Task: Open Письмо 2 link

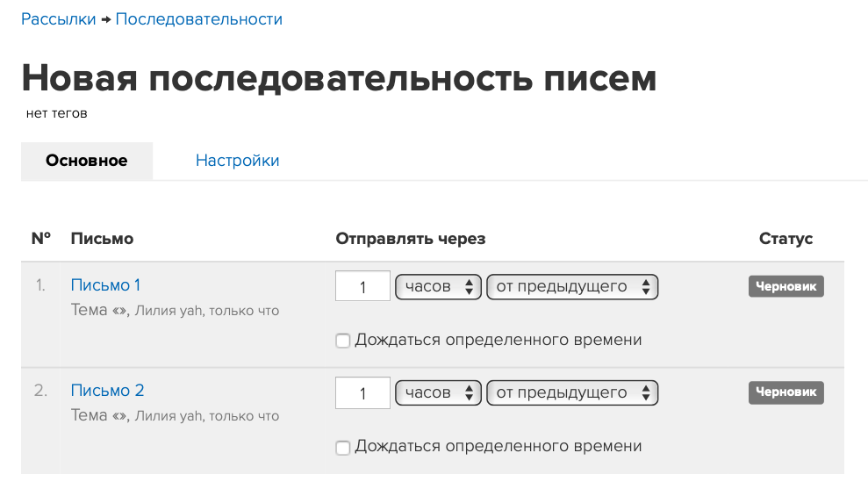Action: (x=107, y=391)
